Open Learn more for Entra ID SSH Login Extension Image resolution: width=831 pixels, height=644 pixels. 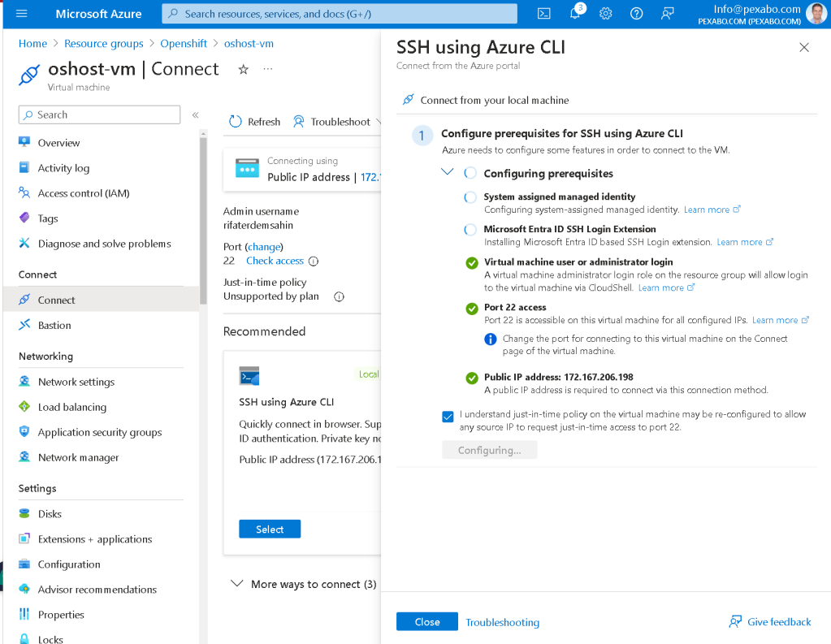click(x=745, y=242)
